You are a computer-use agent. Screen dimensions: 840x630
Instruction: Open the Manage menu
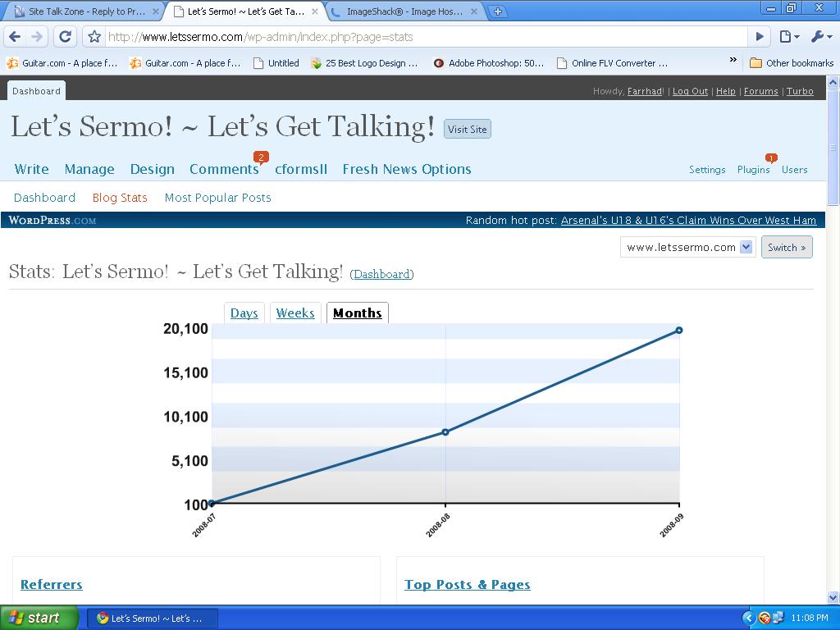[x=89, y=169]
